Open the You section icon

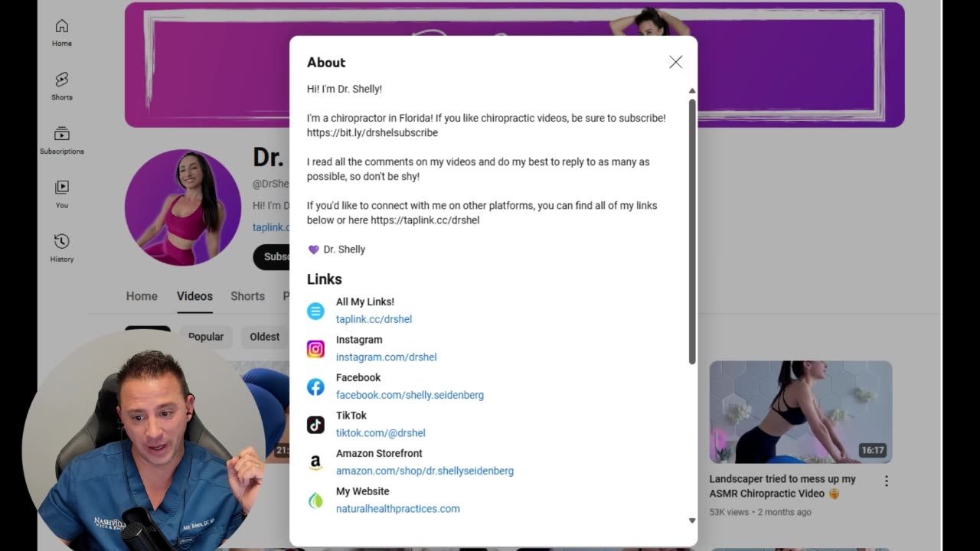click(62, 187)
